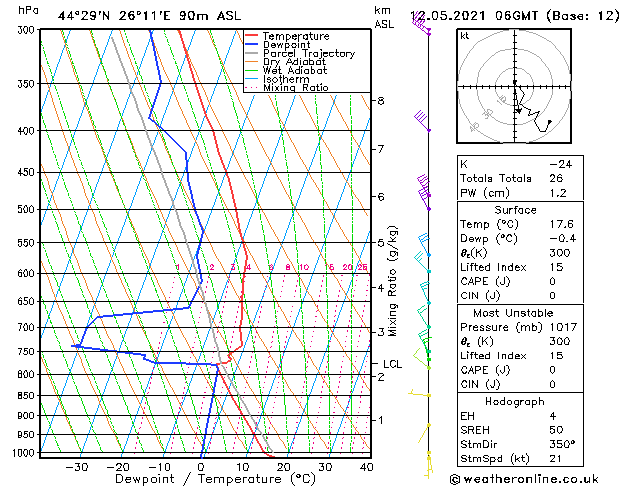629x486 pixels.
Task: Click the hodograph center crosshair
Action: [515, 86]
